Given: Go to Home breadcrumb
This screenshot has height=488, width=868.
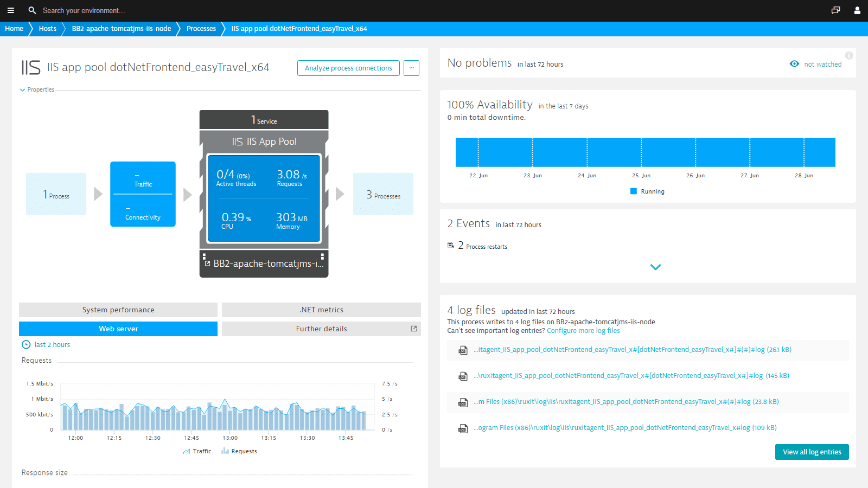Looking at the screenshot, I should 14,29.
